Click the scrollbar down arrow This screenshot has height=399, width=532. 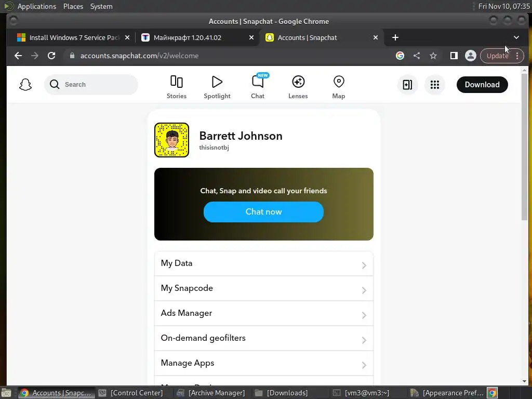tap(524, 381)
